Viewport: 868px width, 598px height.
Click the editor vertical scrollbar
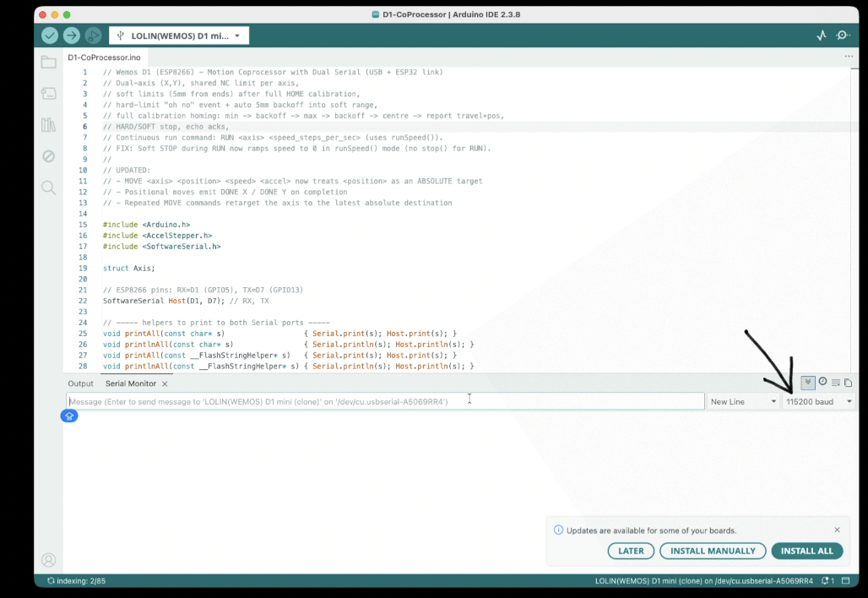854,219
